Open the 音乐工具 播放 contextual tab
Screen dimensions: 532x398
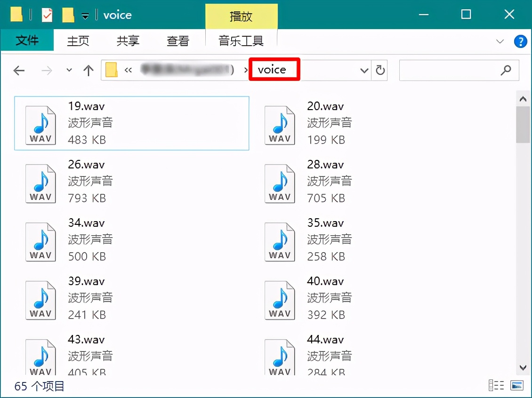242,16
